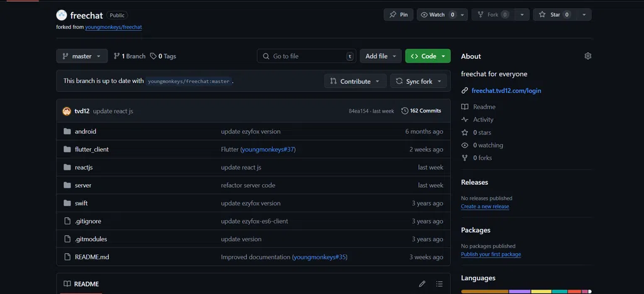Open pull request youngmonkeys#37 link

coord(268,150)
